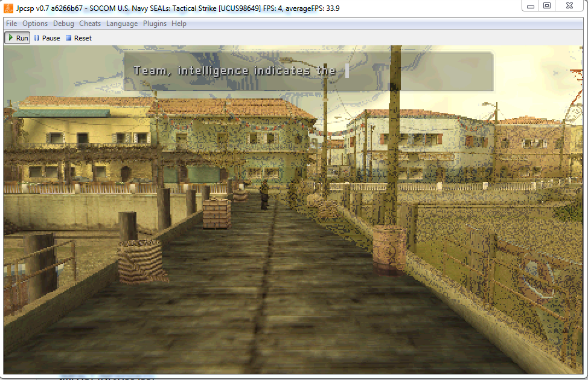Click the Jpcsp application icon in title bar
The image size is (588, 380).
click(8, 8)
